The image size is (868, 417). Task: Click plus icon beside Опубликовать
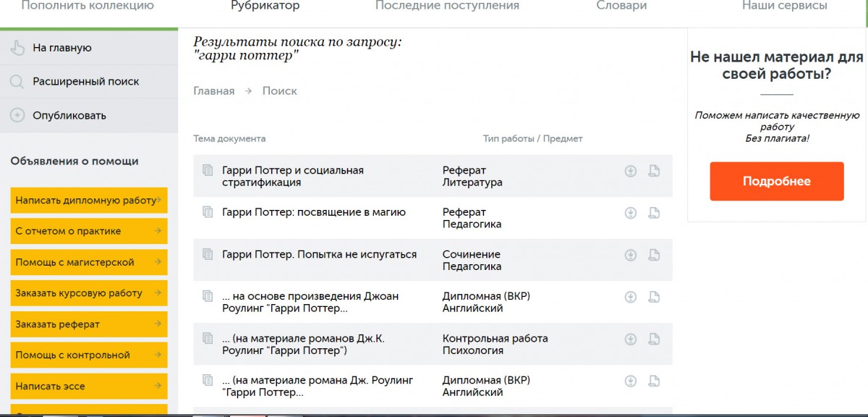[x=17, y=115]
